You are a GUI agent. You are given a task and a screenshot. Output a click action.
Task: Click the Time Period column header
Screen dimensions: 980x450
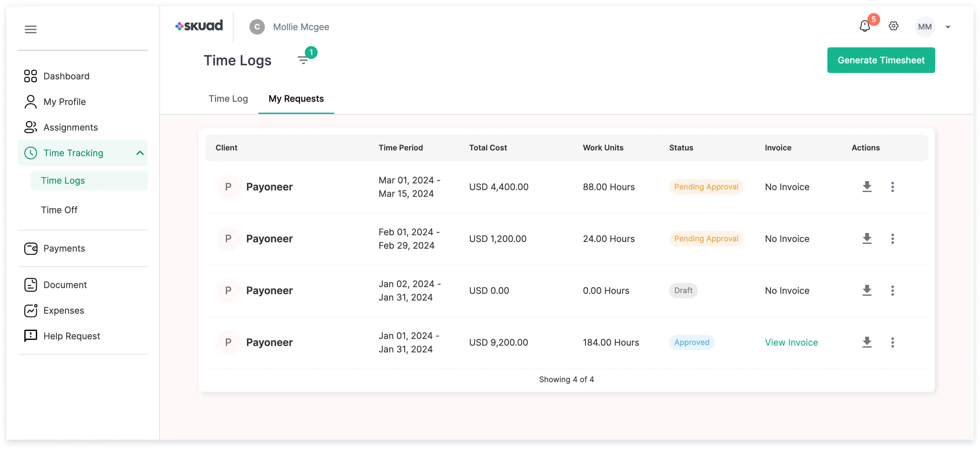point(400,148)
